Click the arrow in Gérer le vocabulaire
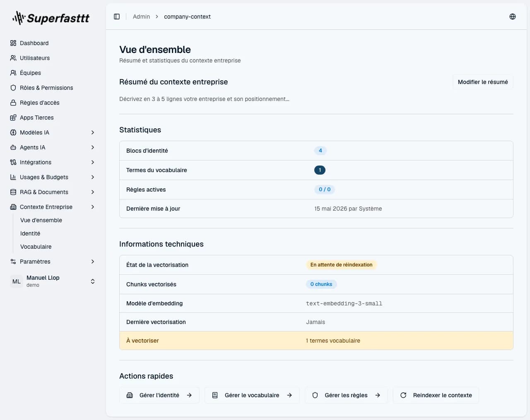 289,395
